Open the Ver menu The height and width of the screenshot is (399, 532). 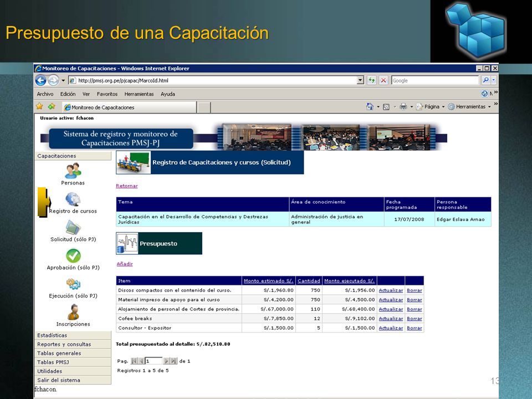[x=86, y=94]
